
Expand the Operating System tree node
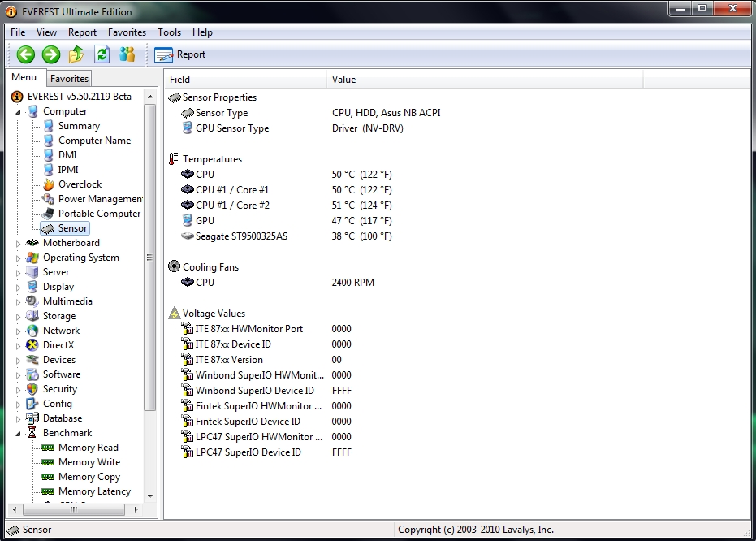(x=19, y=258)
